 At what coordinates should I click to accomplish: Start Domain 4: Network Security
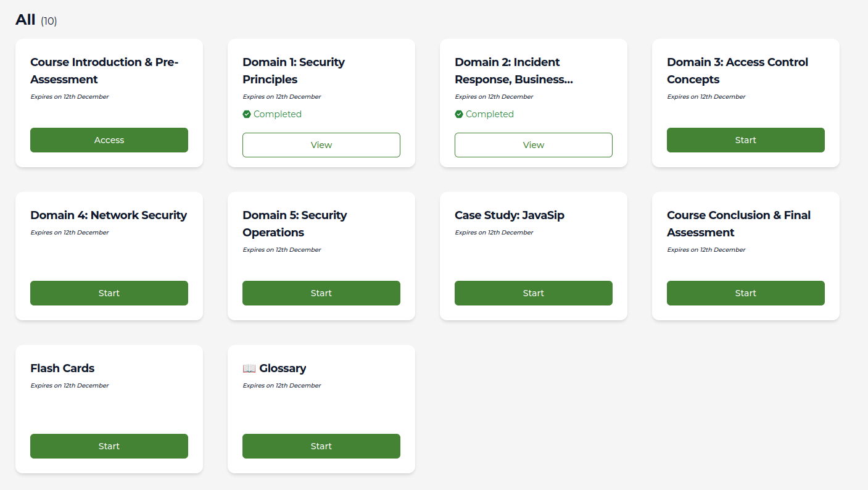click(109, 293)
